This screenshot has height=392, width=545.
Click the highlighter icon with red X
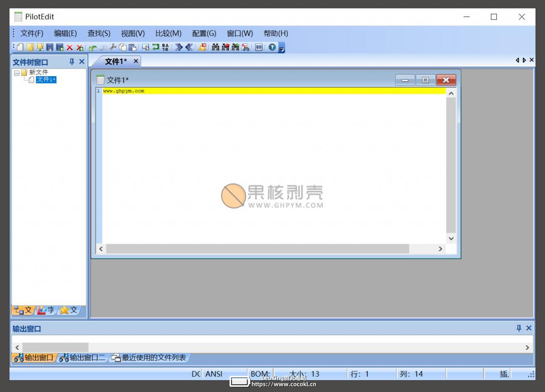tap(202, 47)
